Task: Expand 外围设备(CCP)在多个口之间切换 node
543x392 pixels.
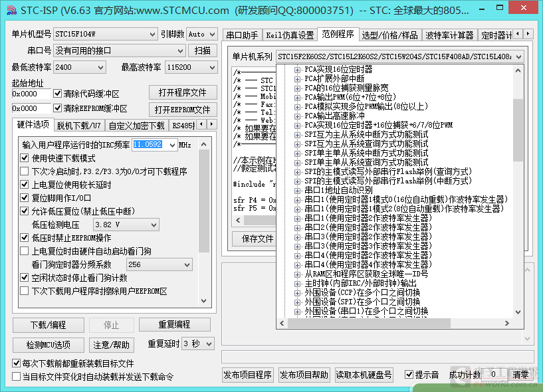Action: click(297, 293)
